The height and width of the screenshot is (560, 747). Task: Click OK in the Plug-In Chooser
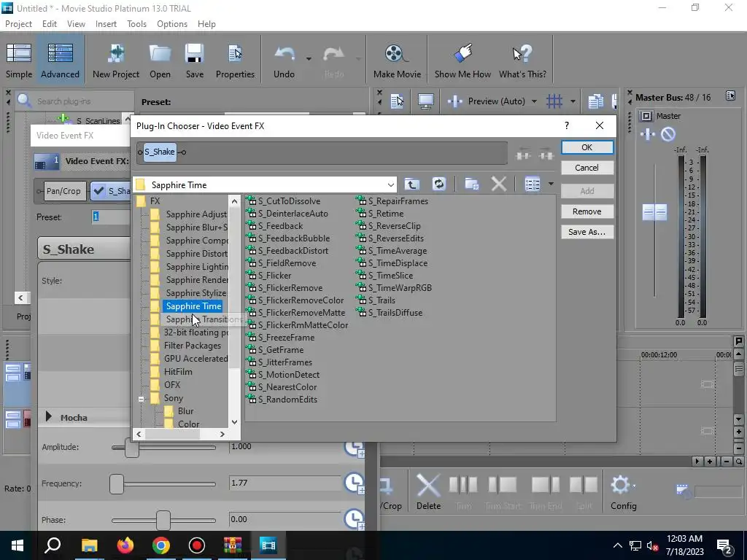(587, 147)
